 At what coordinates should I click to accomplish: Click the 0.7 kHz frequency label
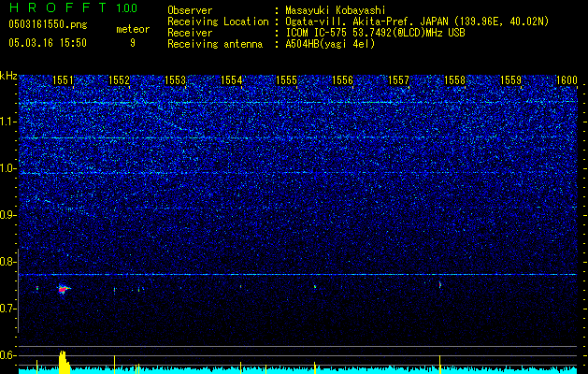tap(8, 309)
